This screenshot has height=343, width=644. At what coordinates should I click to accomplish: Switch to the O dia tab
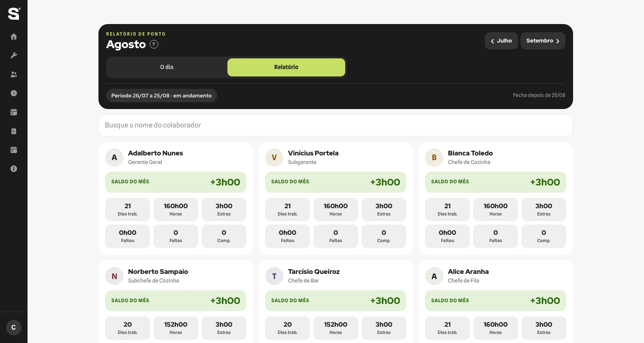[x=167, y=67]
